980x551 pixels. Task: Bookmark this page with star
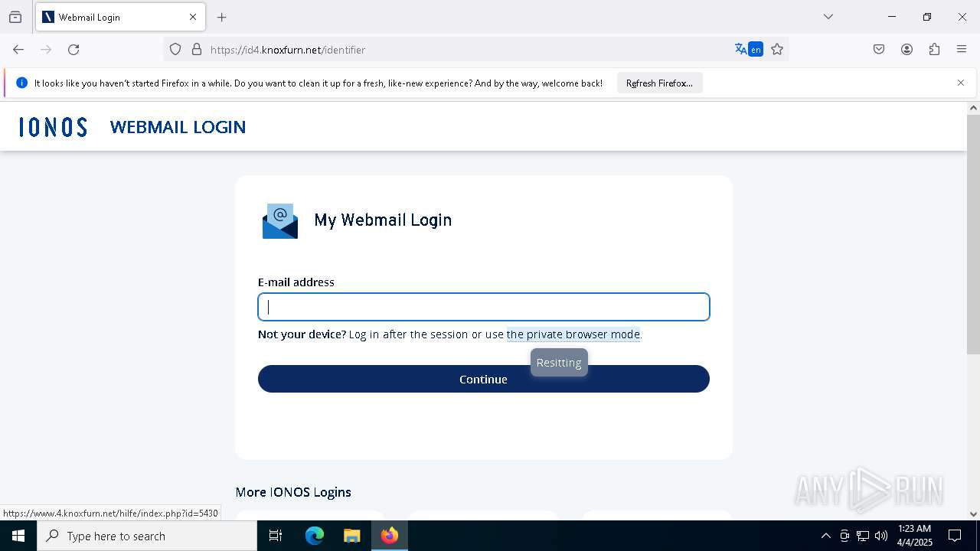pos(777,50)
